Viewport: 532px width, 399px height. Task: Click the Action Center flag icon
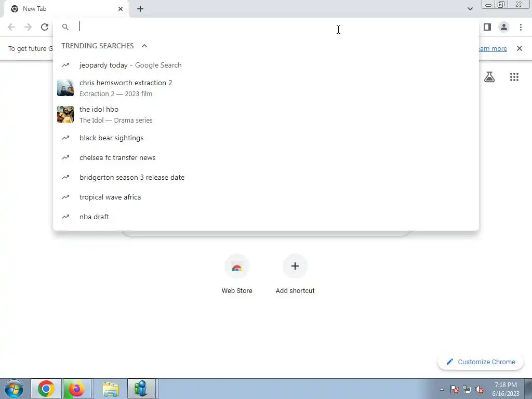click(x=455, y=389)
